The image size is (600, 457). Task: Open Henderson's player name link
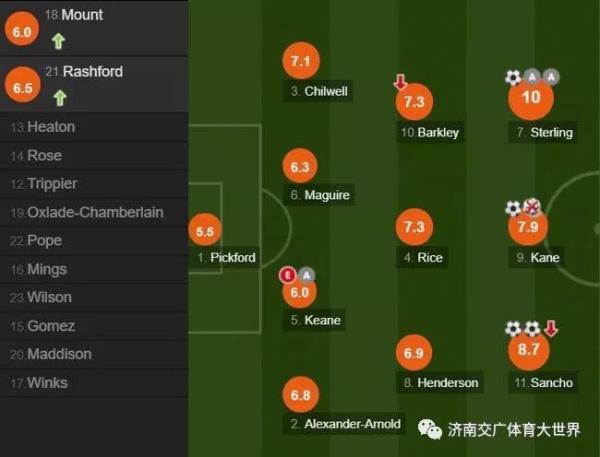coord(441,383)
